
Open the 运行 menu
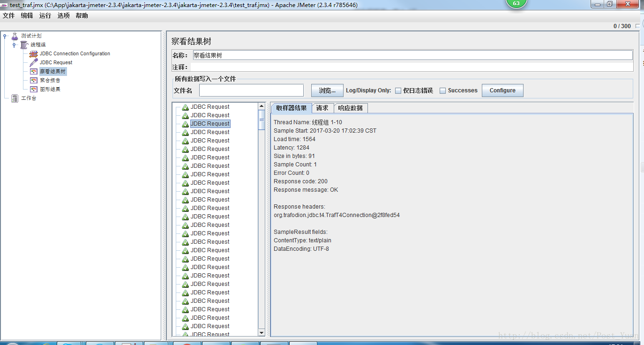45,15
